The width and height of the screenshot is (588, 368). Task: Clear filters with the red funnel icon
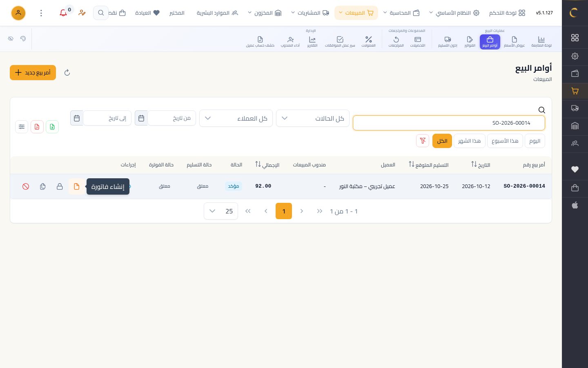423,141
